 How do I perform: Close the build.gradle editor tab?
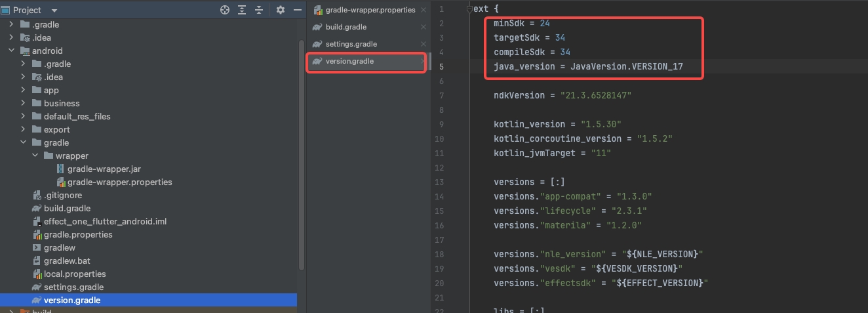423,27
